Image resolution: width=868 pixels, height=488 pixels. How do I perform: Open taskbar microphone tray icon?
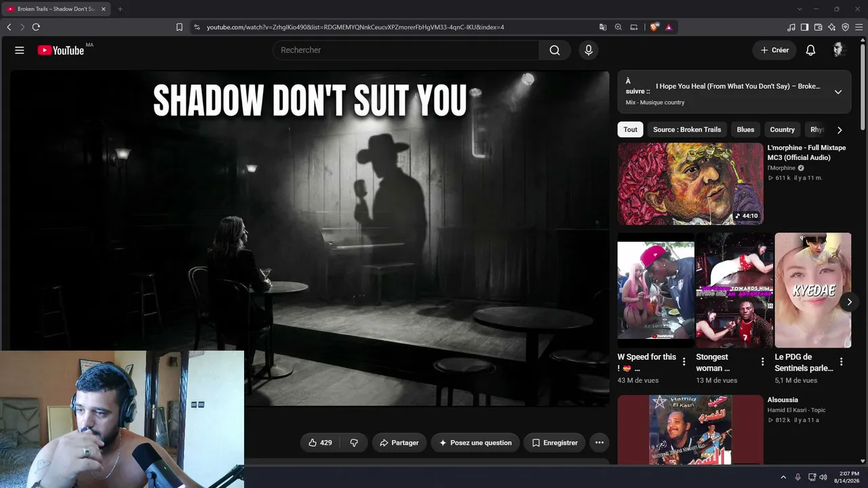click(797, 477)
